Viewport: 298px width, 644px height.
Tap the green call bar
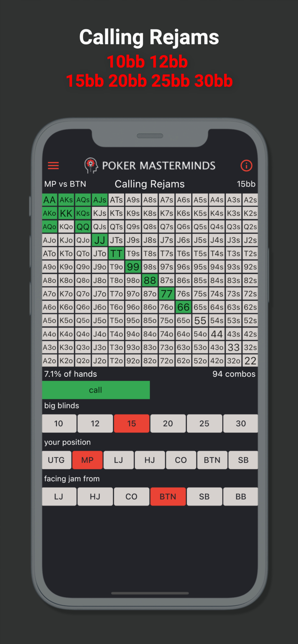(x=96, y=390)
